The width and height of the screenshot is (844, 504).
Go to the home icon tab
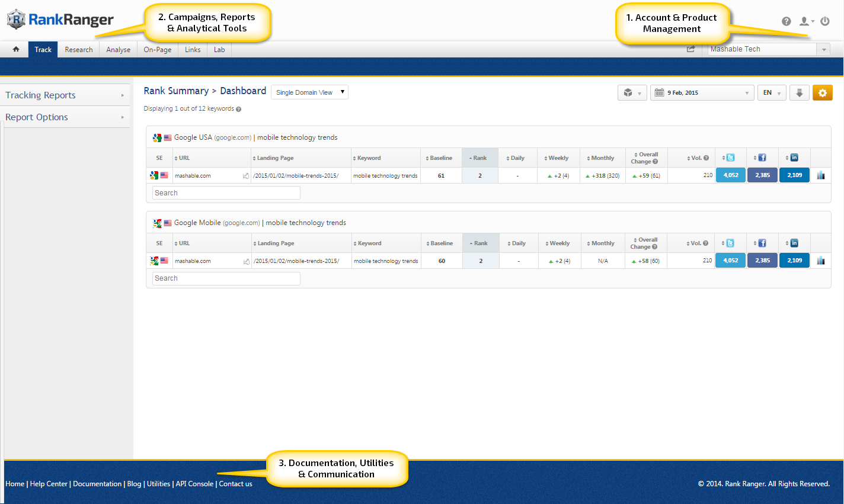(x=16, y=50)
